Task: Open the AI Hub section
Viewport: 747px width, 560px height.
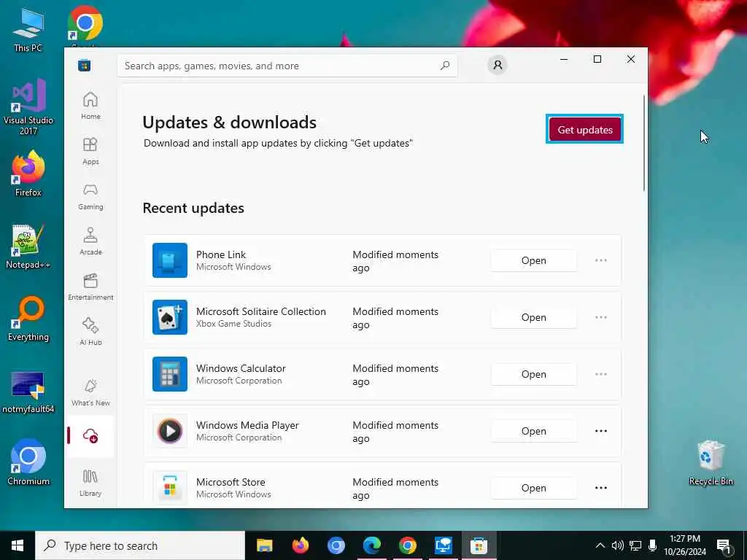Action: point(90,332)
